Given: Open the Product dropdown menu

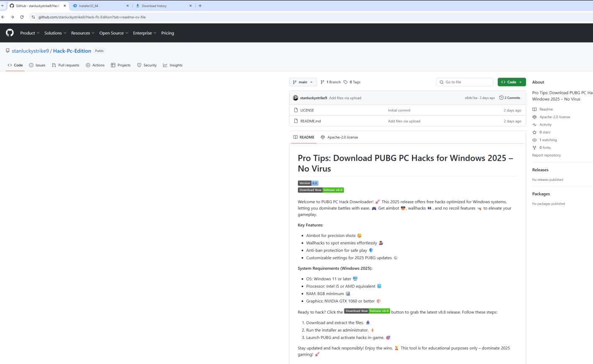Looking at the screenshot, I should tap(30, 33).
